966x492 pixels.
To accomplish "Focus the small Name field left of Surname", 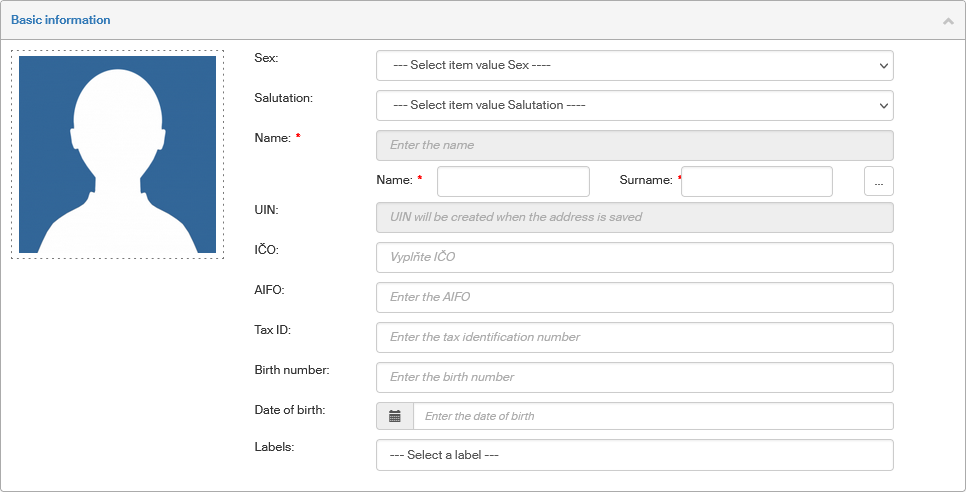I will [x=513, y=181].
